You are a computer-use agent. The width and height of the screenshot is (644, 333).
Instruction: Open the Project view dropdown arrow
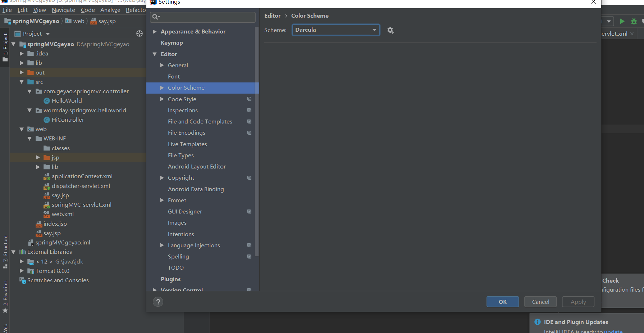[x=48, y=34]
